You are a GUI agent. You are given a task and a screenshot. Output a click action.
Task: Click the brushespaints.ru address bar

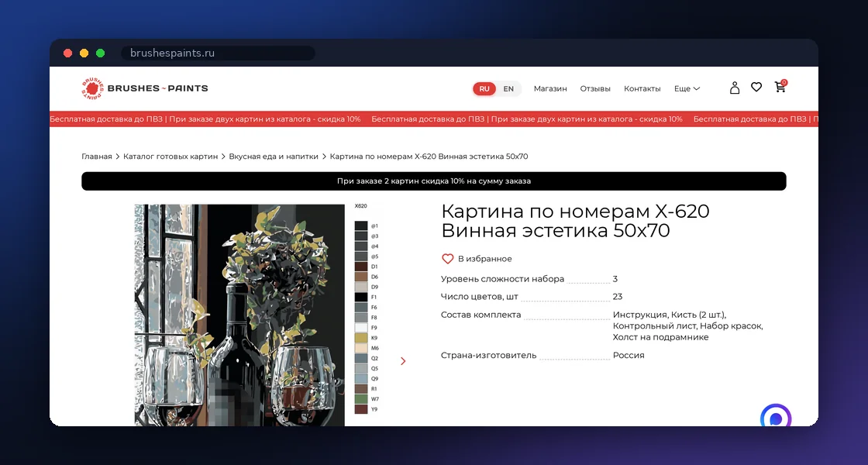[218, 53]
